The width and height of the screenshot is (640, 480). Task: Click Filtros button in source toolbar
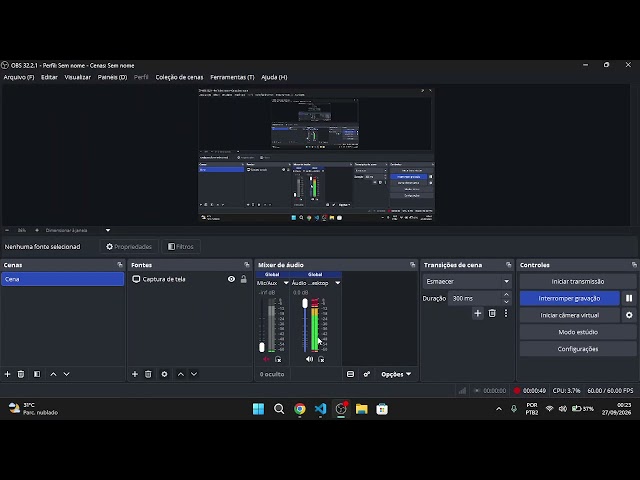tap(181, 247)
